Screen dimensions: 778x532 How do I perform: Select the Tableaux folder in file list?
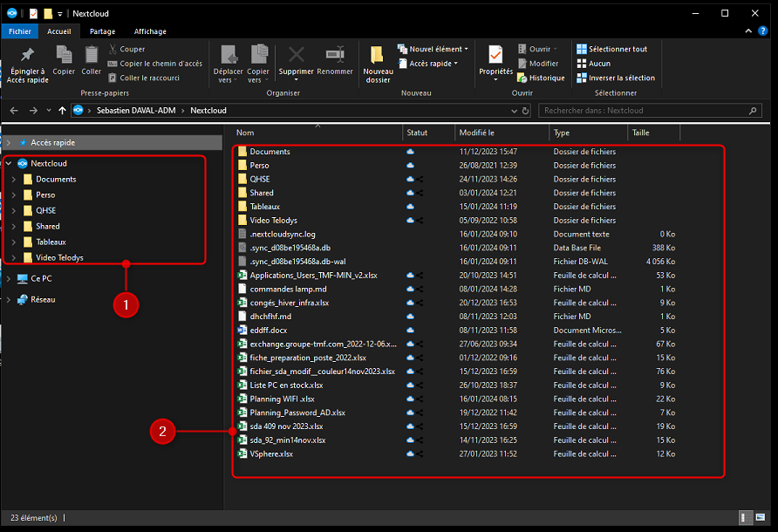(265, 207)
